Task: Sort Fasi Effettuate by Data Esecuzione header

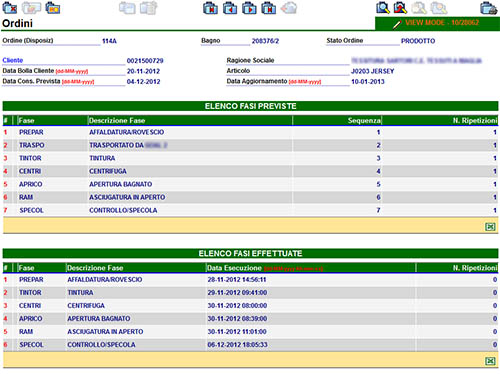Action: click(x=234, y=268)
